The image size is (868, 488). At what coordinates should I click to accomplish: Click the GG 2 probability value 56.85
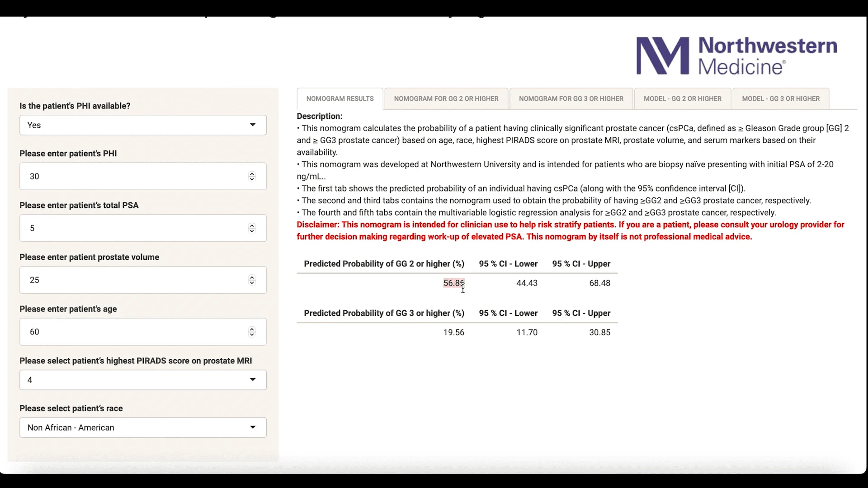pyautogui.click(x=453, y=283)
